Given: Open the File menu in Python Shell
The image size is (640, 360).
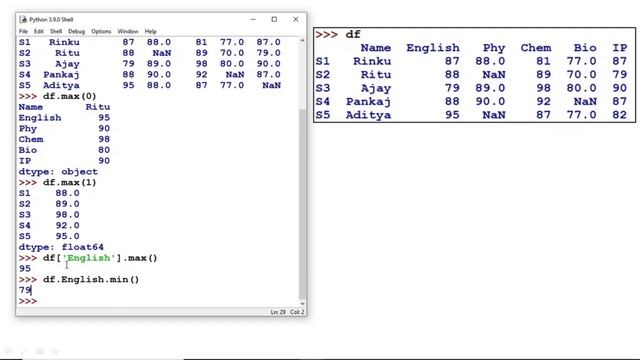Looking at the screenshot, I should tap(23, 31).
